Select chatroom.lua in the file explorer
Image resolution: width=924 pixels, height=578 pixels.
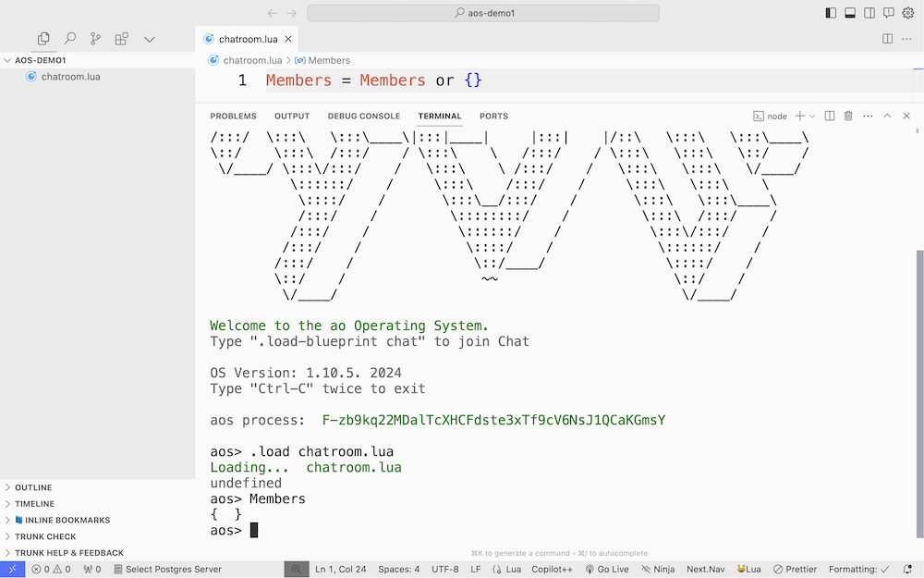[70, 77]
